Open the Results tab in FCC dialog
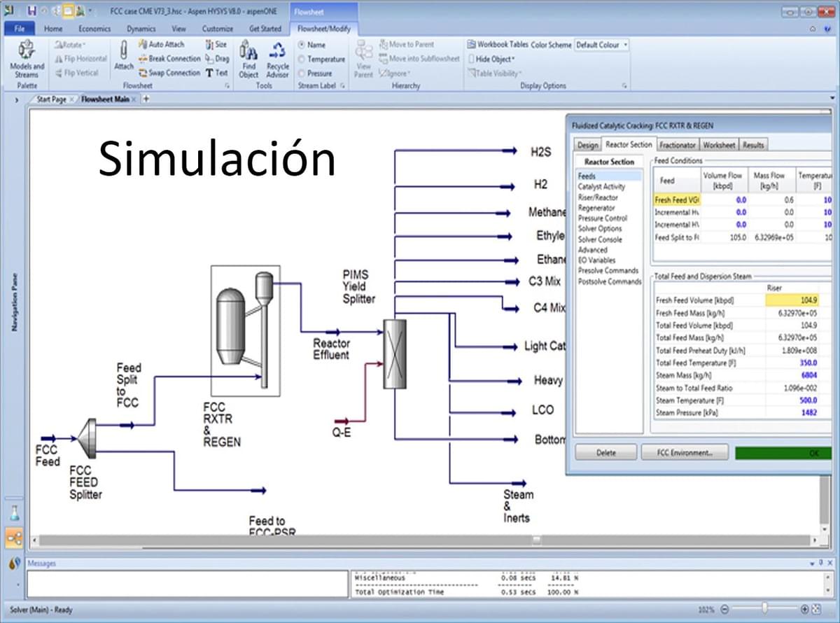The height and width of the screenshot is (623, 840). (x=753, y=145)
